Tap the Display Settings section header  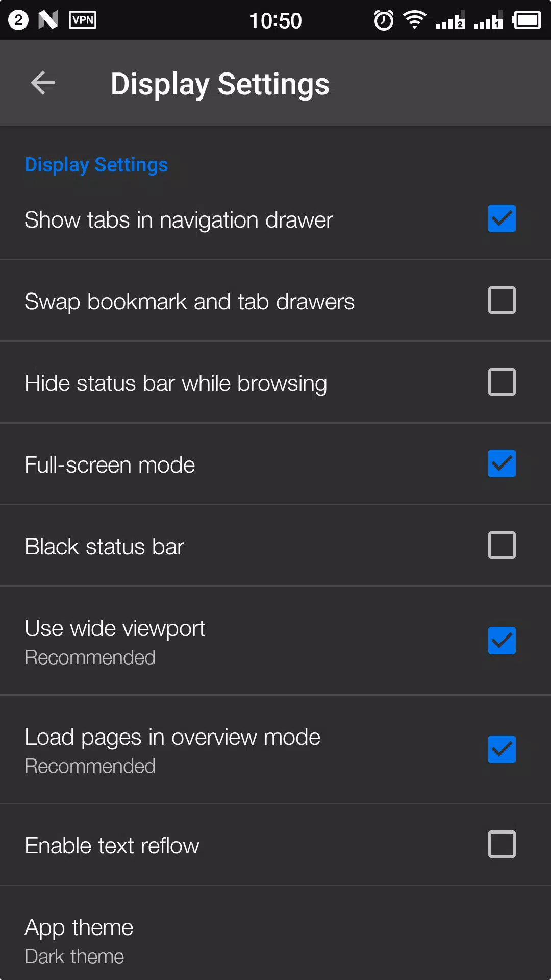click(96, 165)
